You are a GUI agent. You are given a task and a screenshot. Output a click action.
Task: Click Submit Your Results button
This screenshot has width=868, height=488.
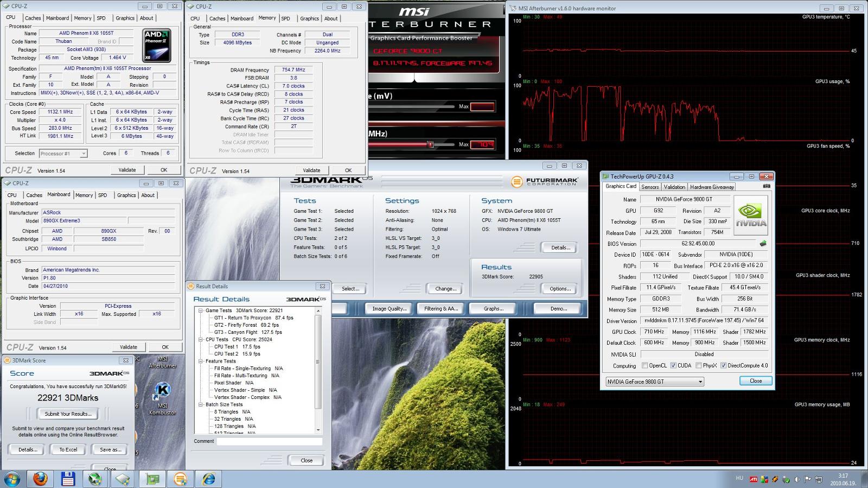(x=68, y=414)
